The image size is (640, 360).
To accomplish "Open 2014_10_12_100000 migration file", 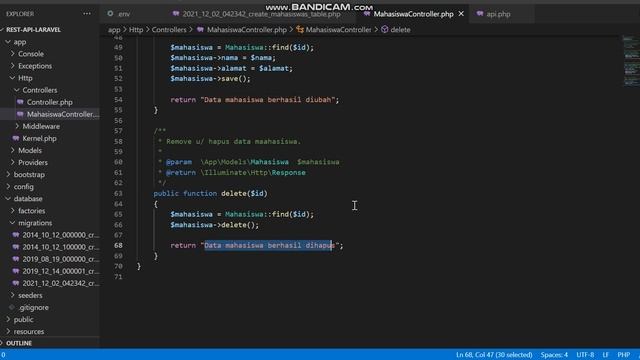I will tap(60, 247).
